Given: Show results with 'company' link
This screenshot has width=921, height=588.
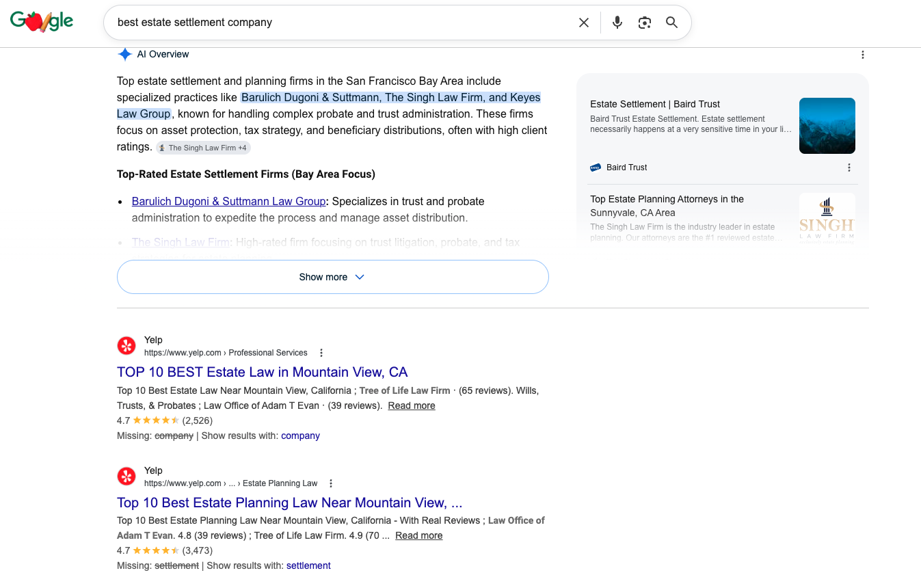Looking at the screenshot, I should tap(300, 436).
